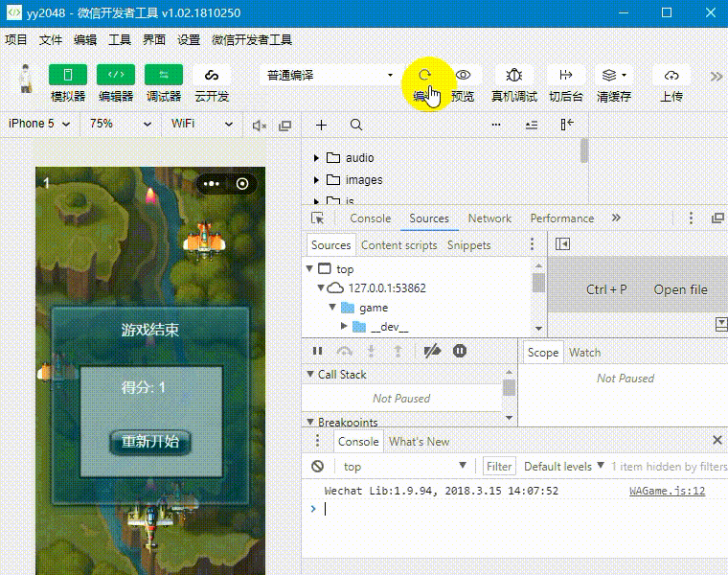Open file tree more options ellipsis
Image resolution: width=728 pixels, height=575 pixels.
(496, 125)
